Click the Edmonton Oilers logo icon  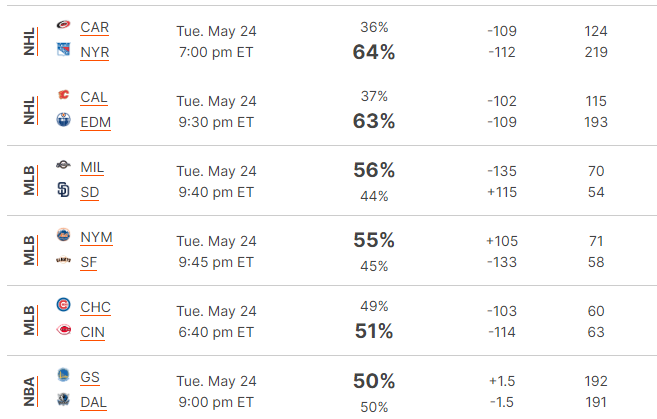tap(63, 119)
